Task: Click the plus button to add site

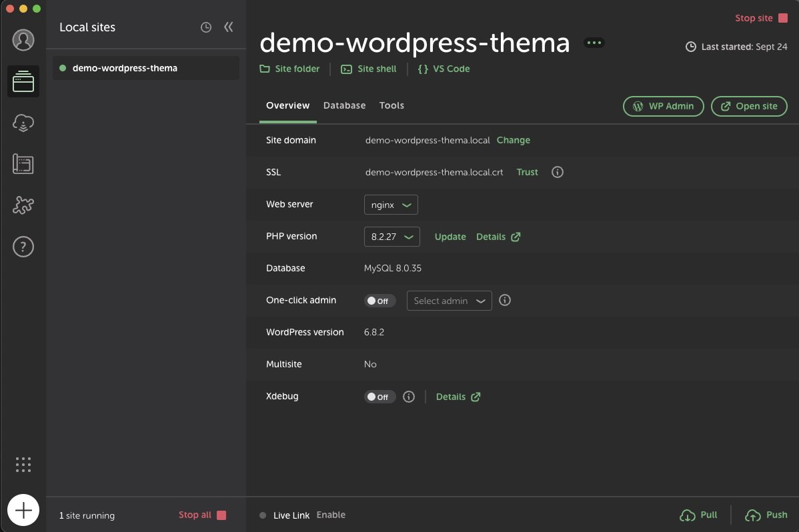Action: point(23,511)
